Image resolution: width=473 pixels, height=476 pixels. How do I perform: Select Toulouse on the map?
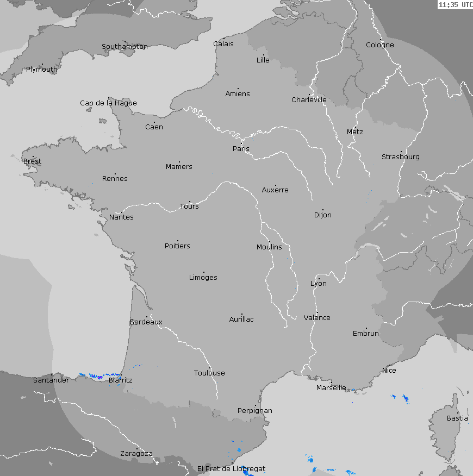[x=209, y=373]
